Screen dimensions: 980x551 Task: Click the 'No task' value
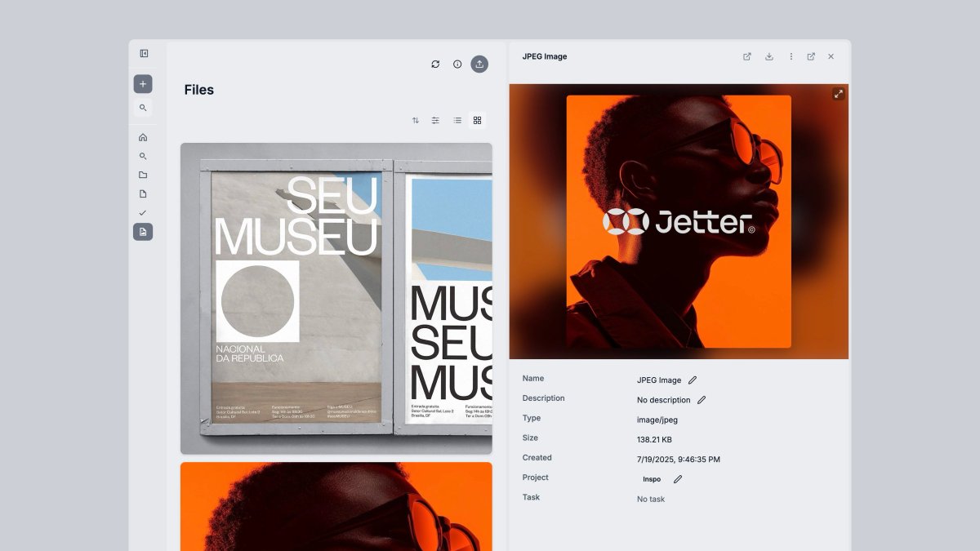[x=651, y=499]
